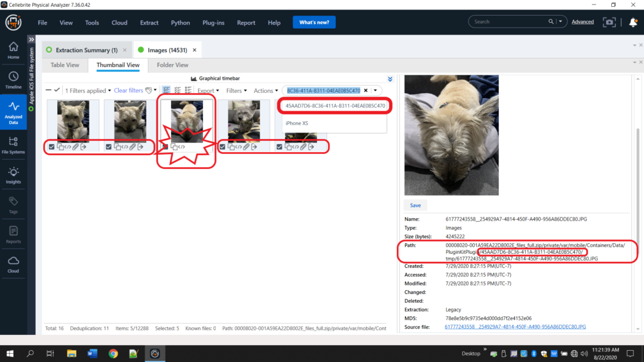This screenshot has height=362, width=644.
Task: Switch to the Folder View tab
Action: pyautogui.click(x=172, y=65)
